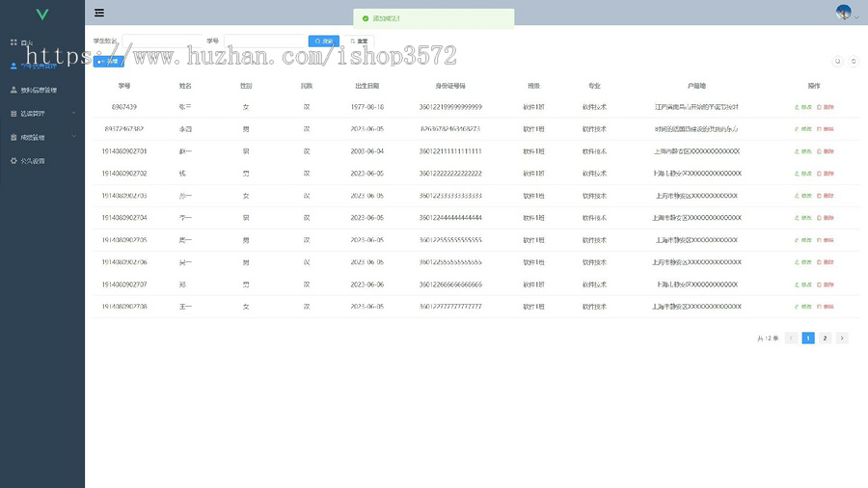Click the blue 搜索 search button
The width and height of the screenshot is (868, 488).
[324, 41]
